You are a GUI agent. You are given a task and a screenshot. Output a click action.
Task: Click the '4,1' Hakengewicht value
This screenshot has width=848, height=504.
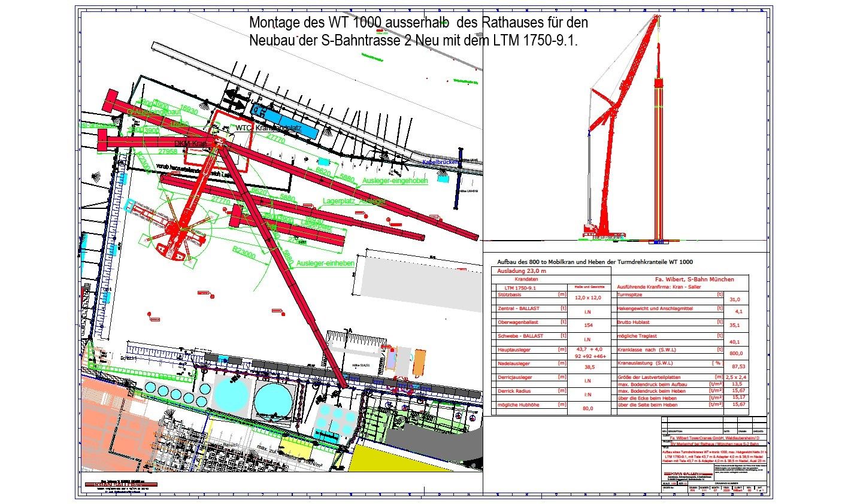tap(738, 312)
